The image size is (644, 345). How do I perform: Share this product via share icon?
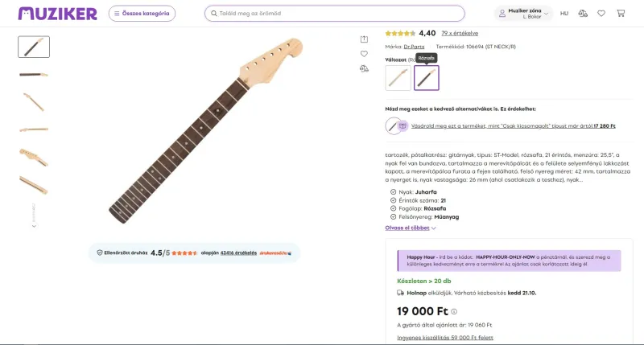click(x=364, y=39)
